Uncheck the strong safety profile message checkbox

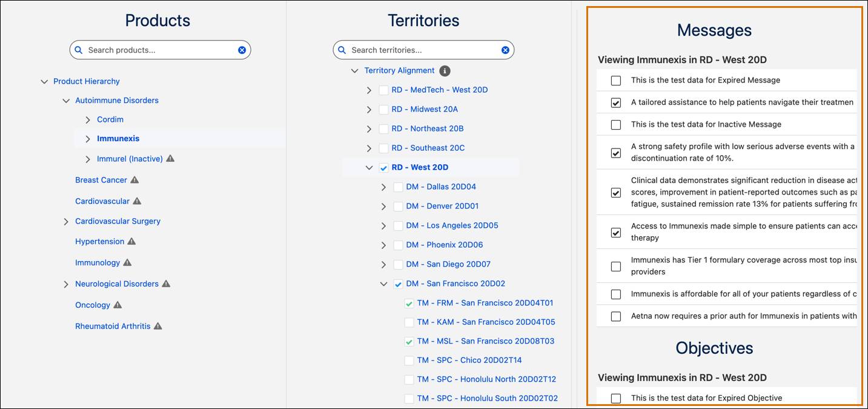coord(616,153)
